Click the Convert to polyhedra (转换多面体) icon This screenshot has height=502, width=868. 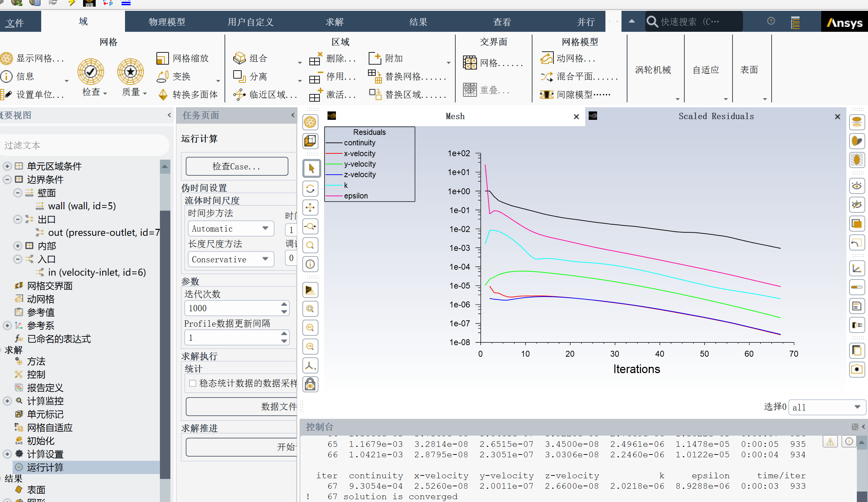(x=163, y=95)
